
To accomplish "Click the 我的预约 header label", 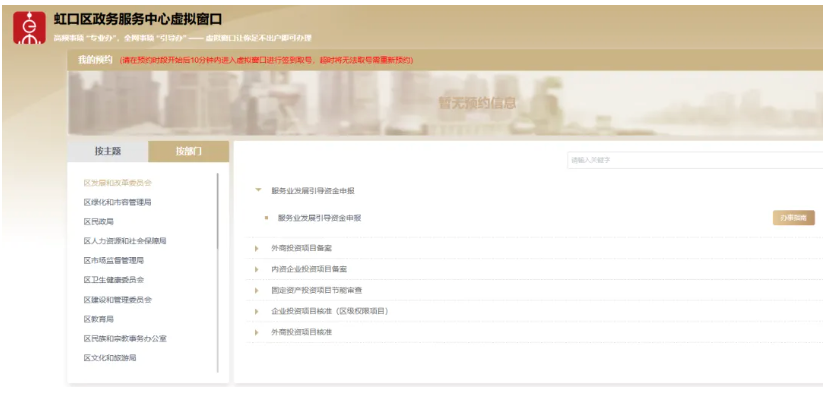I will (95, 60).
